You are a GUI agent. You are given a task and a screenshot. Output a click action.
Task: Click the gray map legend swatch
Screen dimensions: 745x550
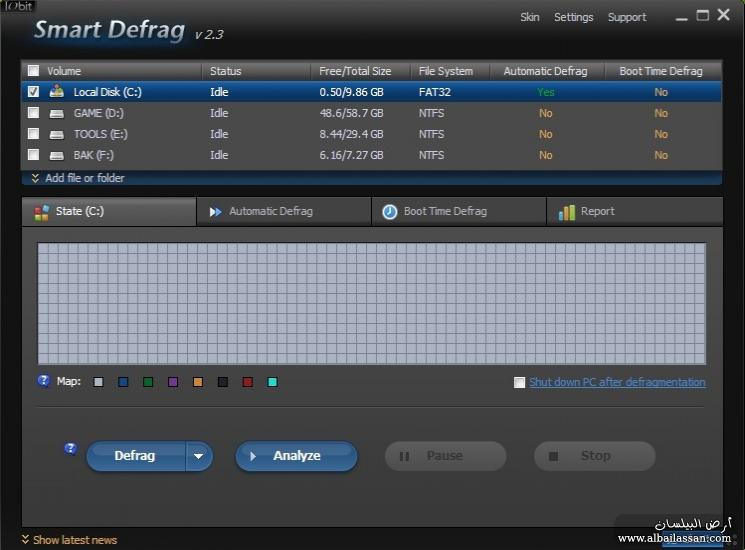[98, 382]
